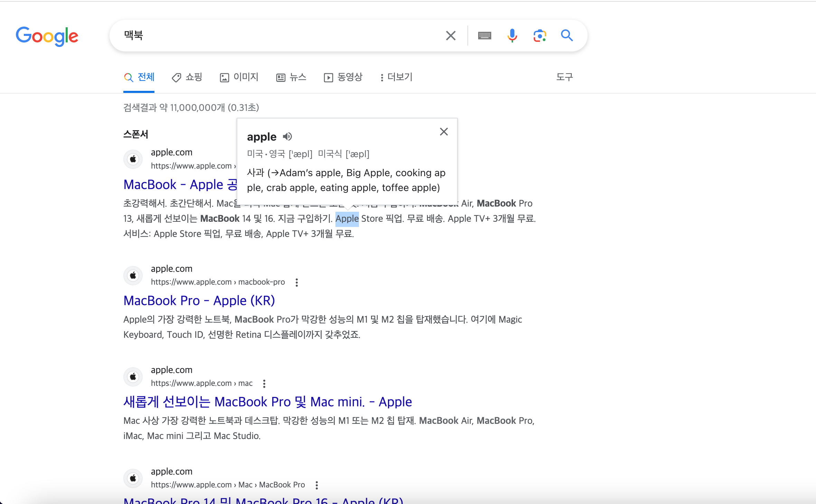The width and height of the screenshot is (816, 504).
Task: Play apple pronunciation audio
Action: (287, 137)
